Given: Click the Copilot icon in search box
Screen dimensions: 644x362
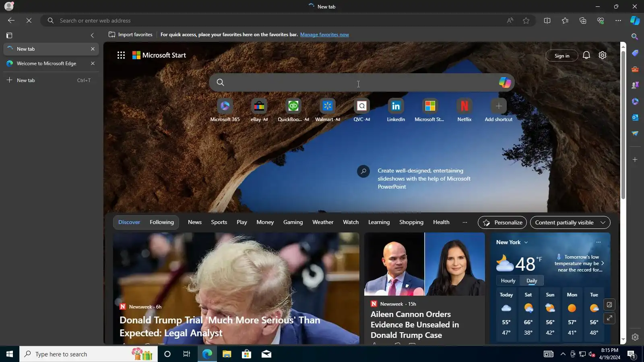Looking at the screenshot, I should pyautogui.click(x=505, y=82).
